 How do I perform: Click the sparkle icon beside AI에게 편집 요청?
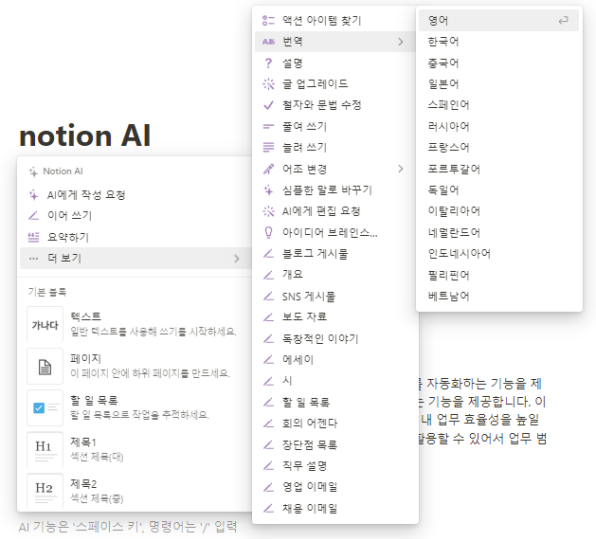point(268,211)
